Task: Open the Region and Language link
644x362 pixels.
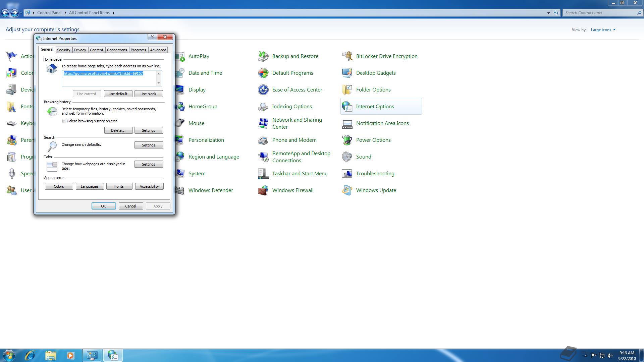Action: [214, 157]
